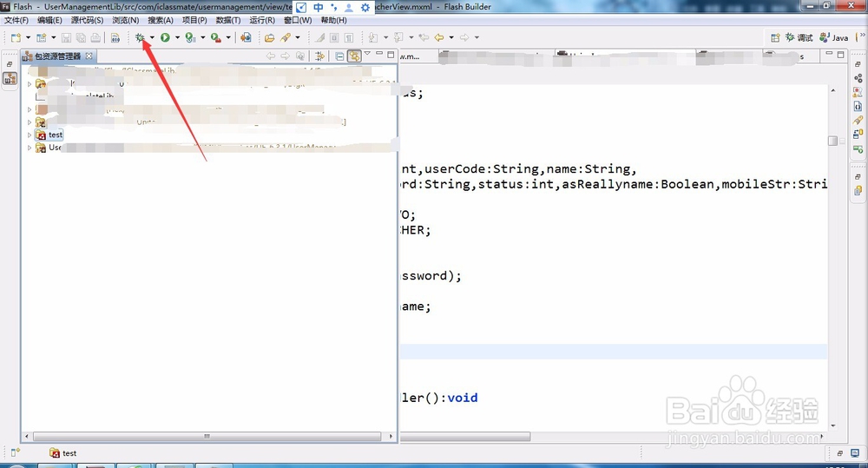Open the 编辑(E) menu
868x468 pixels.
point(49,20)
